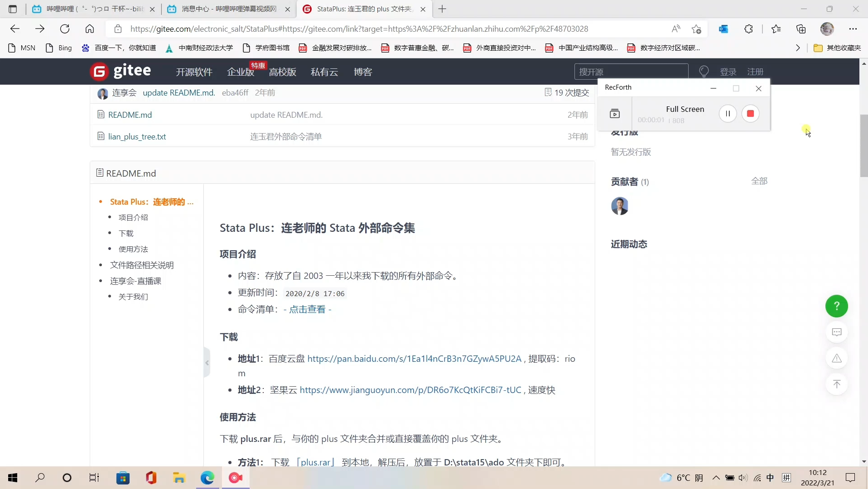Open File Explorer from taskbar
868x489 pixels.
click(x=179, y=478)
